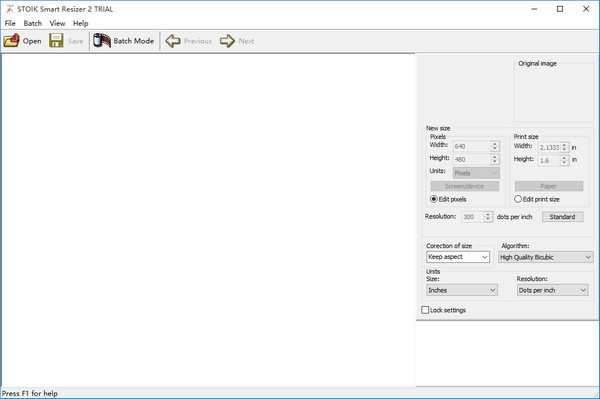600x399 pixels.
Task: Go to Previous image arrow
Action: point(173,41)
